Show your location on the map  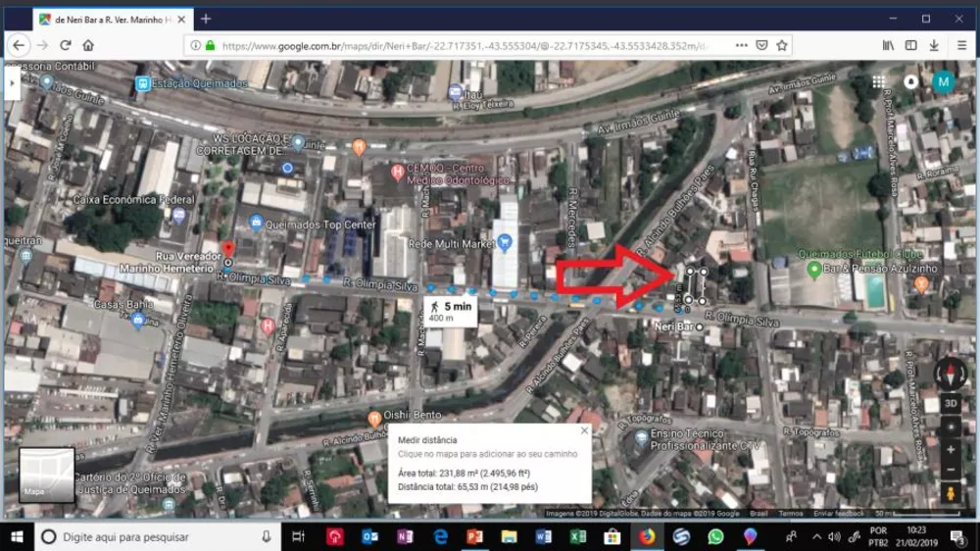point(950,427)
